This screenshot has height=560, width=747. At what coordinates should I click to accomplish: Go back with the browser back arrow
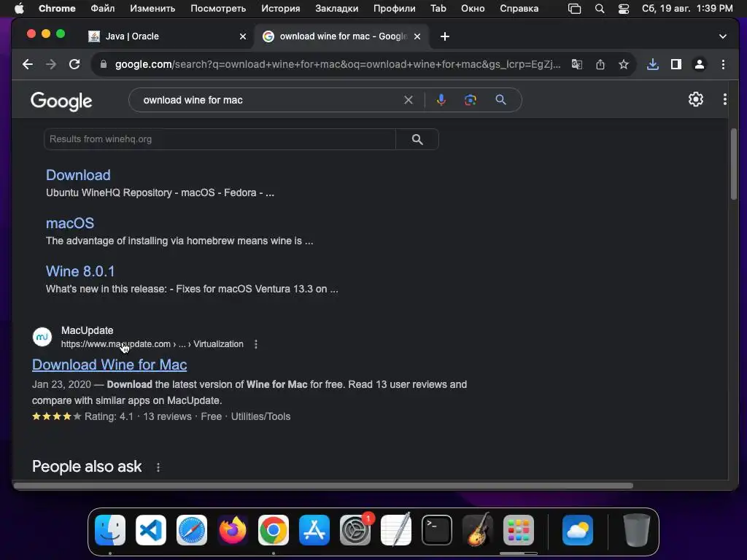point(28,64)
